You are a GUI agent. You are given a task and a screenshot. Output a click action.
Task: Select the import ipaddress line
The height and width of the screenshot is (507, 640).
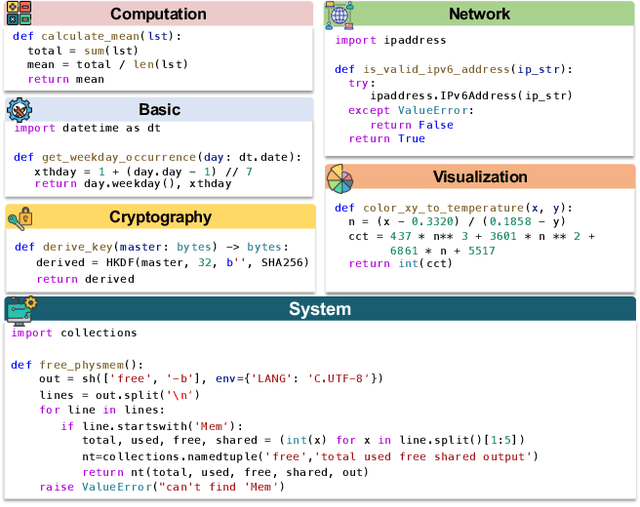pos(390,40)
